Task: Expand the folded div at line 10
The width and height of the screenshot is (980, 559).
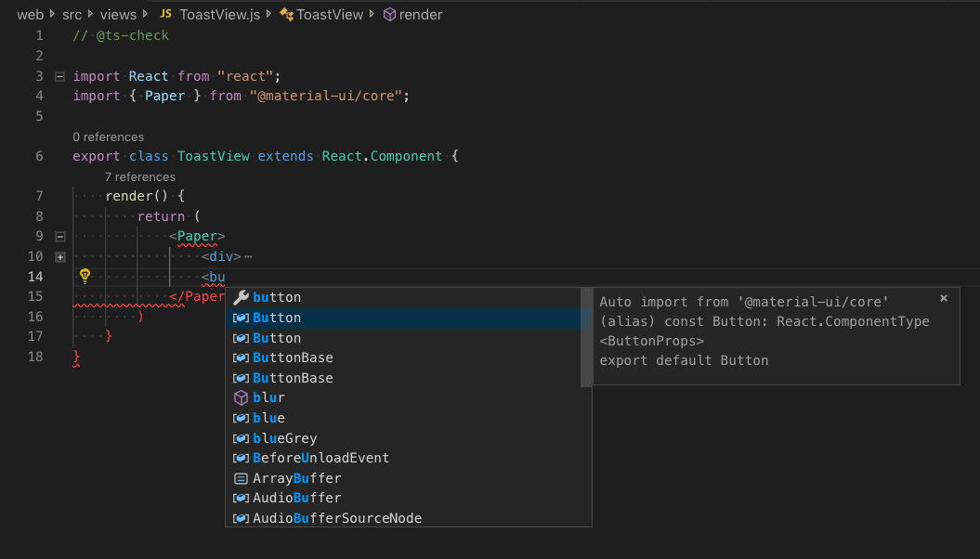Action: click(60, 256)
